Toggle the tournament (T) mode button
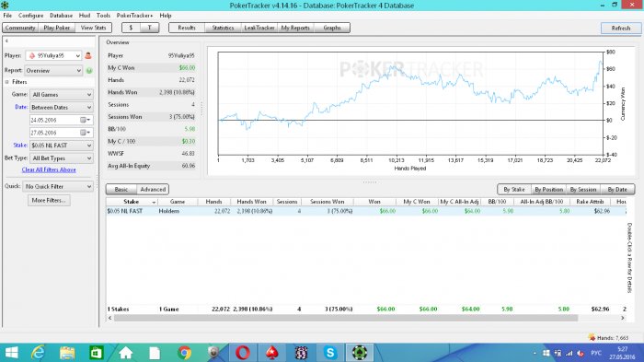 (149, 28)
